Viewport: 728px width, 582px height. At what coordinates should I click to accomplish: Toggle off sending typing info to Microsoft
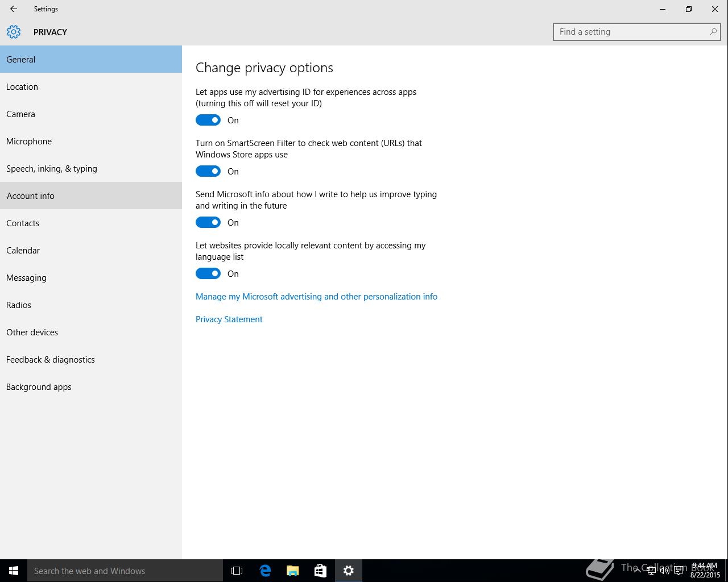click(x=208, y=222)
